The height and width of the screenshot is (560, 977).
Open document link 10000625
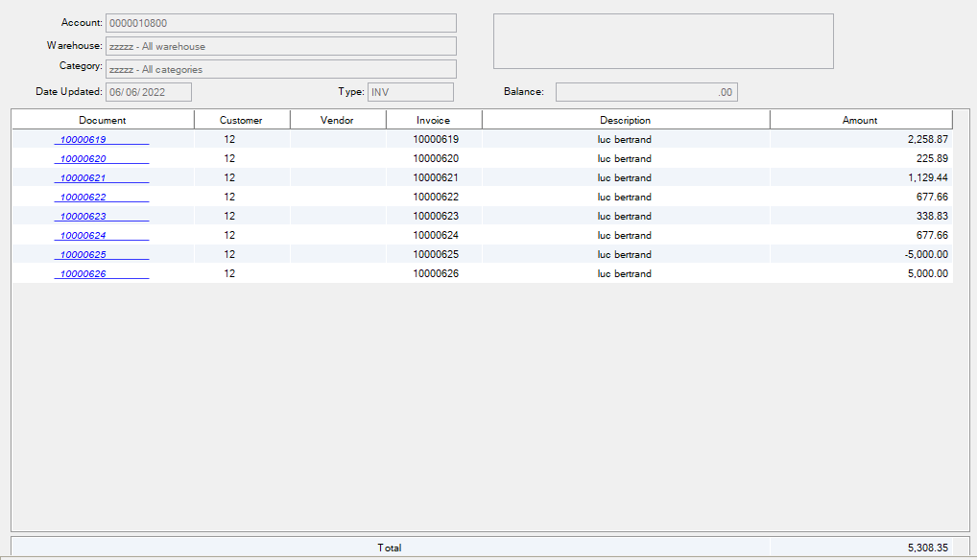[x=83, y=255]
